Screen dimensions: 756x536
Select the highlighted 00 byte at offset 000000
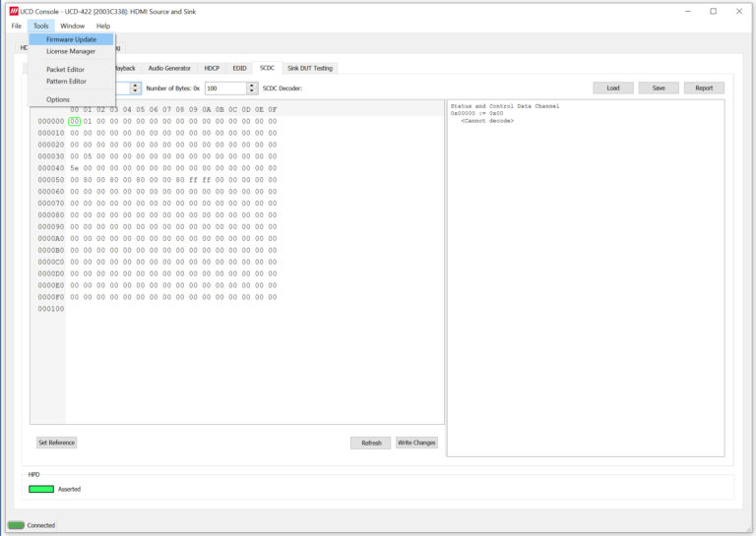(75, 122)
